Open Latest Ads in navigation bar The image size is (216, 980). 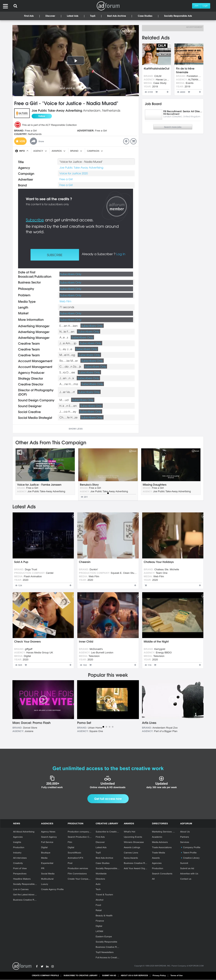tap(73, 16)
